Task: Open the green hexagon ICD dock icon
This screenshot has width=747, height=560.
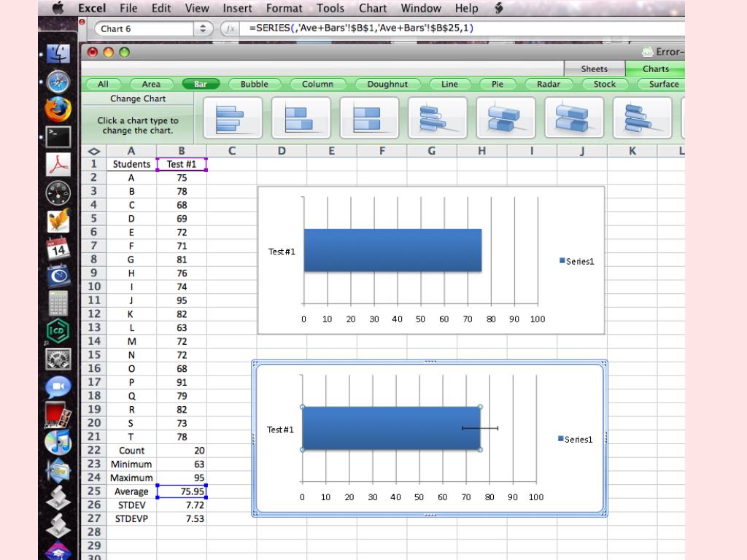Action: pyautogui.click(x=58, y=330)
